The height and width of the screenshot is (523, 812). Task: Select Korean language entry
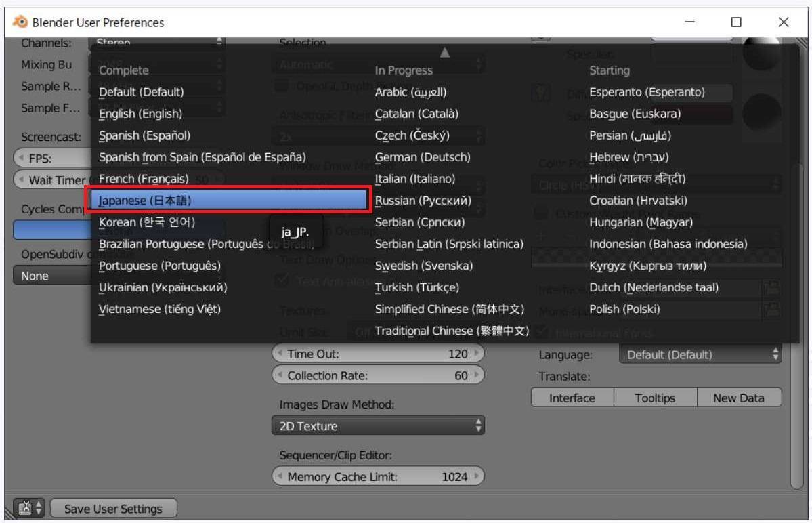146,222
